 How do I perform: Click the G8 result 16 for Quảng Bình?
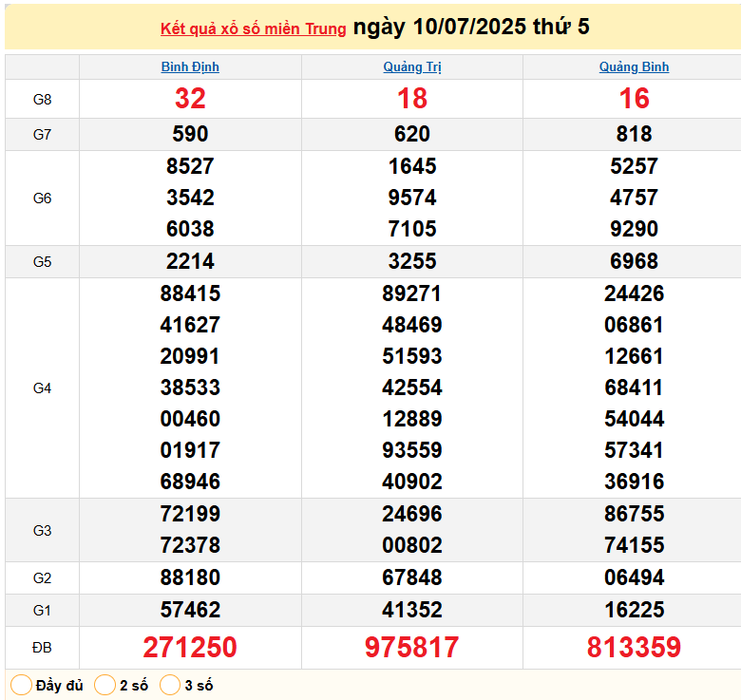pyautogui.click(x=634, y=99)
